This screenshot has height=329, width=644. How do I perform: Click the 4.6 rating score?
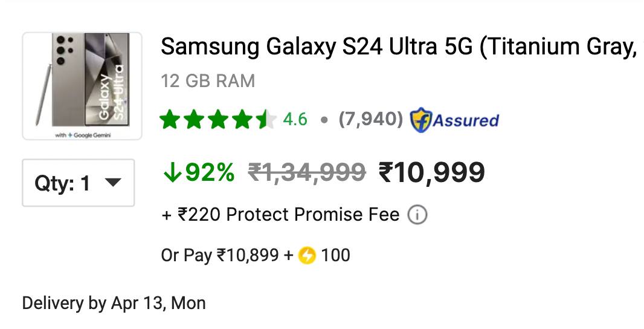[295, 120]
